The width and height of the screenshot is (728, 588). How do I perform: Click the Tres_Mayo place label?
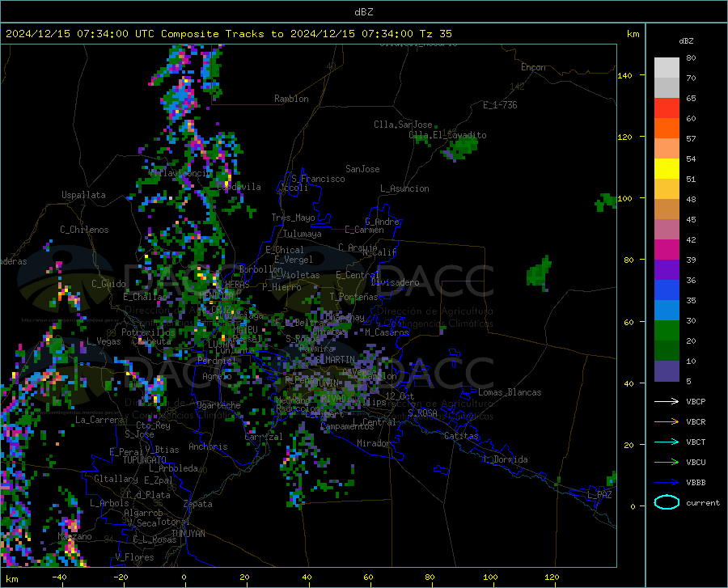click(x=293, y=218)
